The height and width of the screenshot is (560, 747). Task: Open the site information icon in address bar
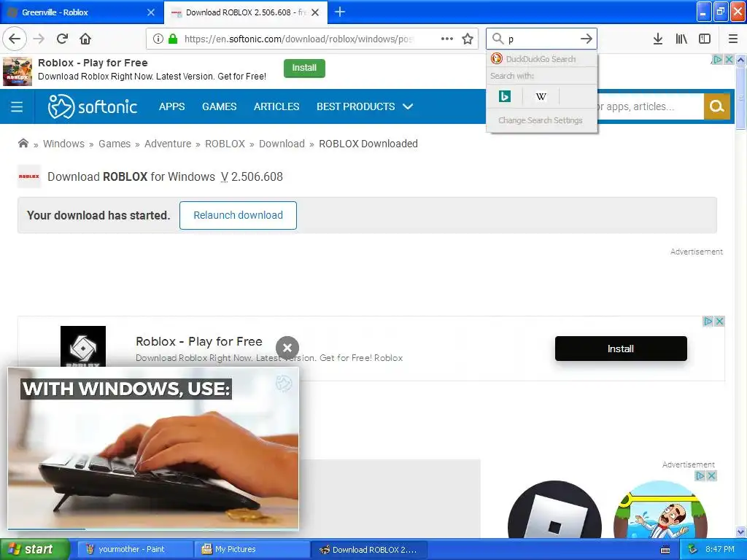point(158,39)
